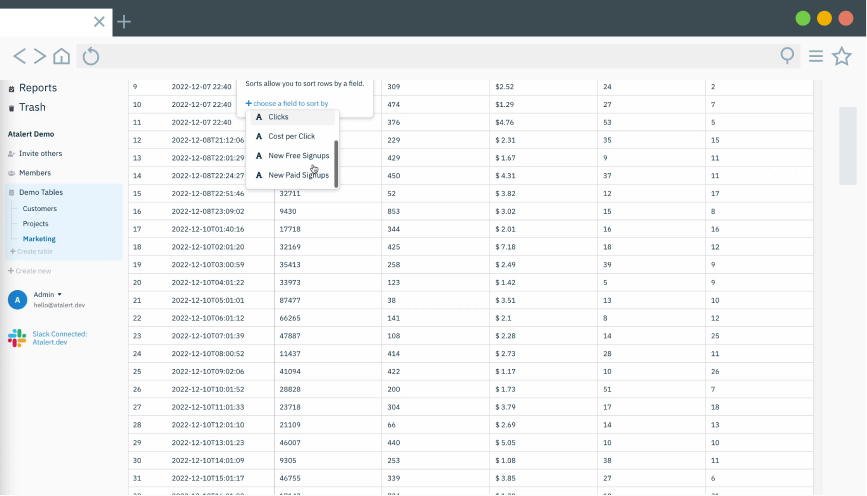Click the Admin avatar circle
This screenshot has height=496, width=867.
(17, 300)
